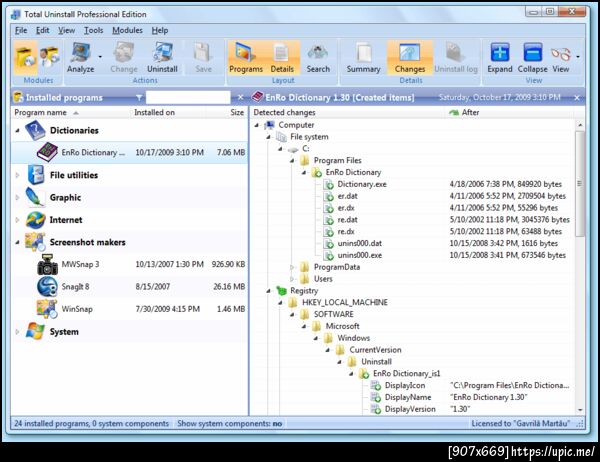Viewport: 600px width, 462px height.
Task: Click the Dictionaries book icon
Action: click(35, 131)
